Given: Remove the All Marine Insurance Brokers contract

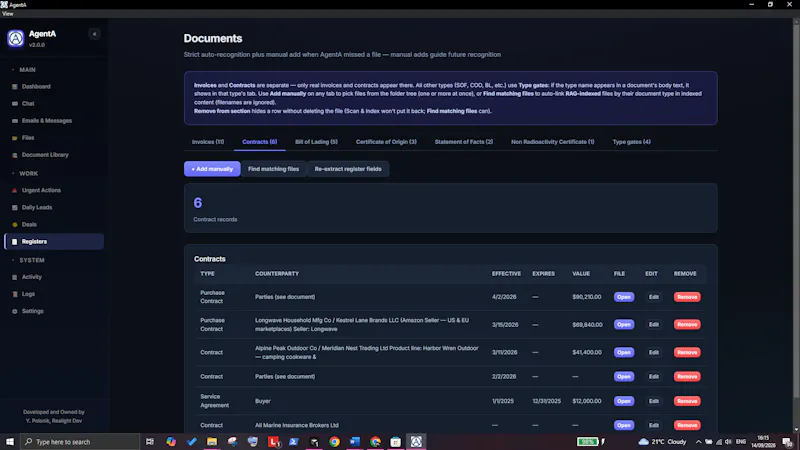Looking at the screenshot, I should pos(687,425).
